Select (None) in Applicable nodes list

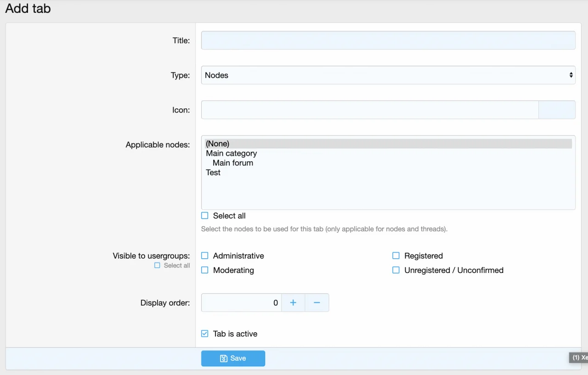click(218, 144)
